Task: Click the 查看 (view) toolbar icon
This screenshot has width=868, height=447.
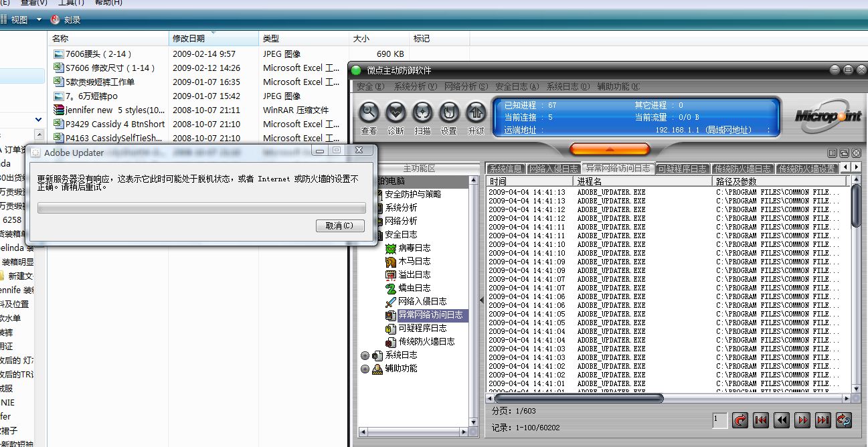Action: tap(369, 112)
